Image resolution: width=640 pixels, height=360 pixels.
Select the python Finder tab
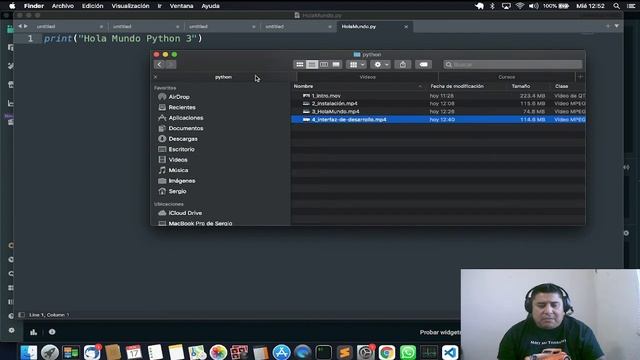(x=223, y=77)
